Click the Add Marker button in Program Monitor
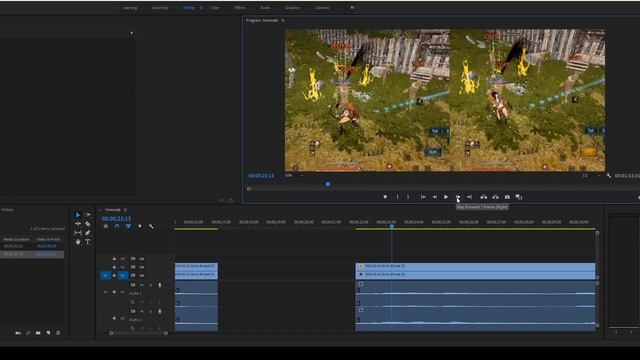Viewport: 640px width, 360px height. coord(385,197)
